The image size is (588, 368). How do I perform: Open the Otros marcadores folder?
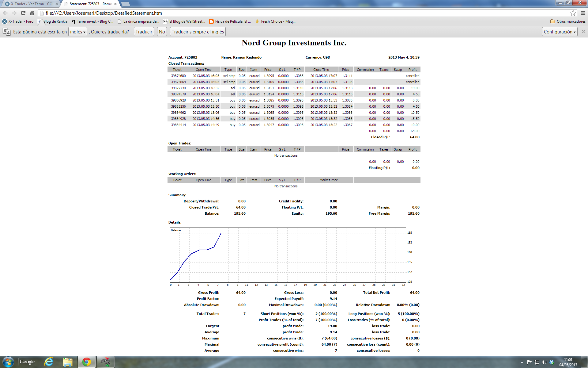568,21
